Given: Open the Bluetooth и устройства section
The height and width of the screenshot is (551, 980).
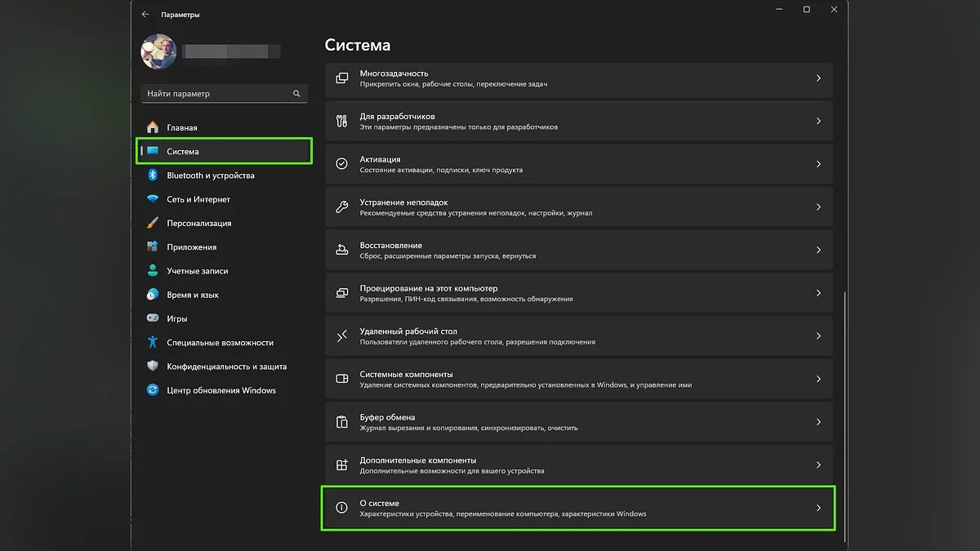Looking at the screenshot, I should click(210, 176).
